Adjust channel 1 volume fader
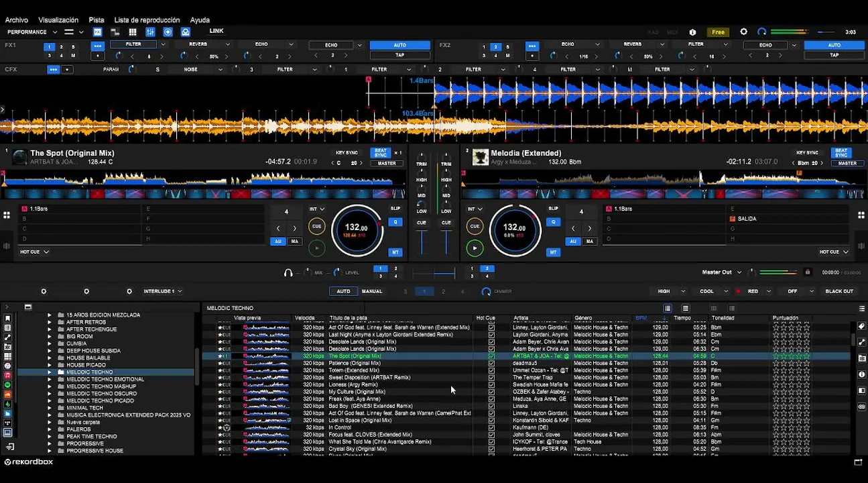 click(422, 241)
